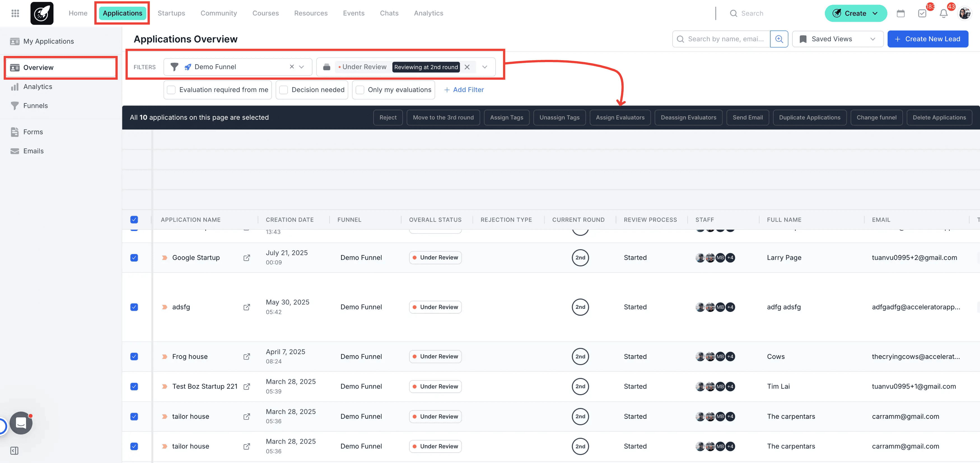980x463 pixels.
Task: Click Send Email bulk action
Action: [748, 117]
